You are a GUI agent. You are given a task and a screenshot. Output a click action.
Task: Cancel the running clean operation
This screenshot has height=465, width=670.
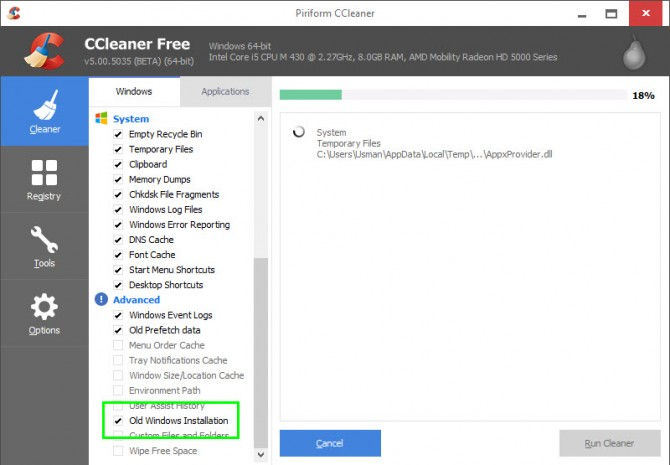click(x=330, y=443)
